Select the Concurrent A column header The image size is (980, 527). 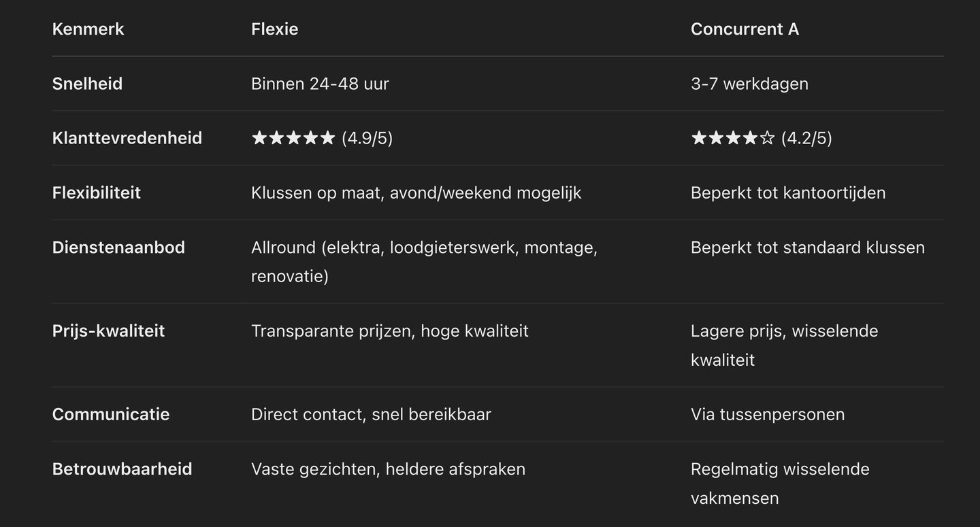[x=745, y=29]
